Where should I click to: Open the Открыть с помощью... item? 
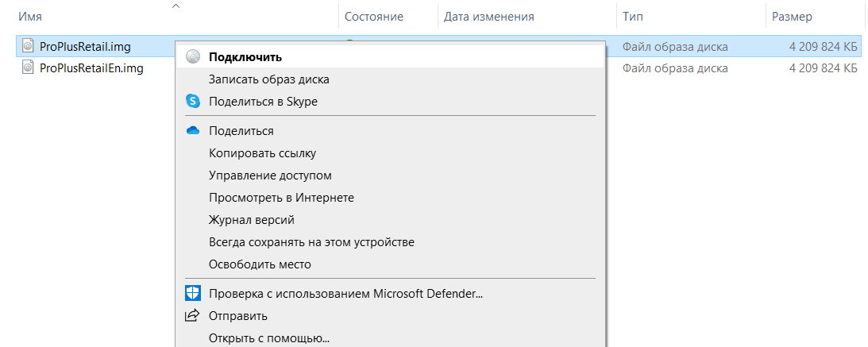[x=268, y=338]
